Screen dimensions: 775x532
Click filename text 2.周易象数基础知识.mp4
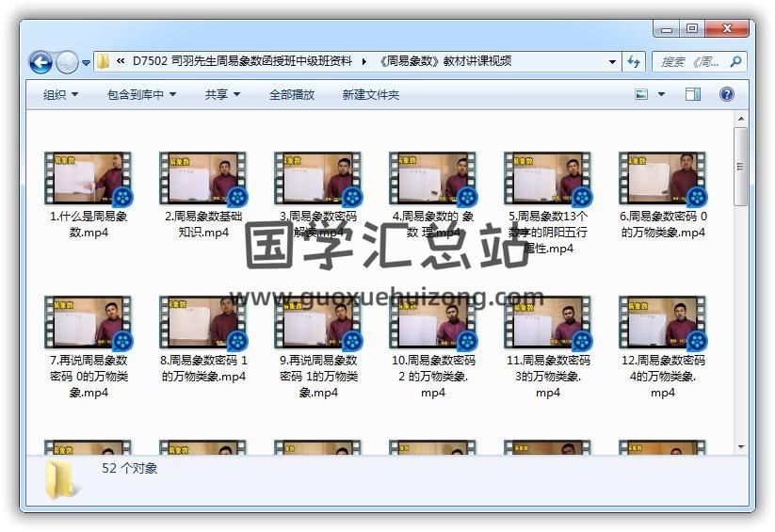203,224
